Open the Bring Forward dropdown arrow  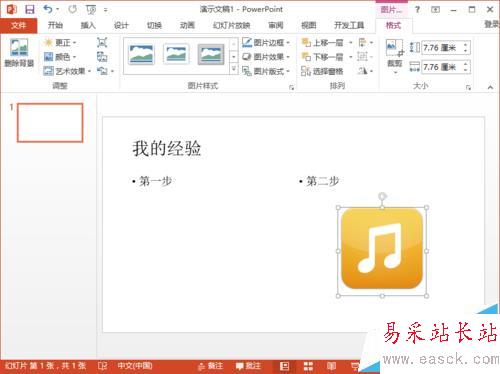[x=351, y=43]
